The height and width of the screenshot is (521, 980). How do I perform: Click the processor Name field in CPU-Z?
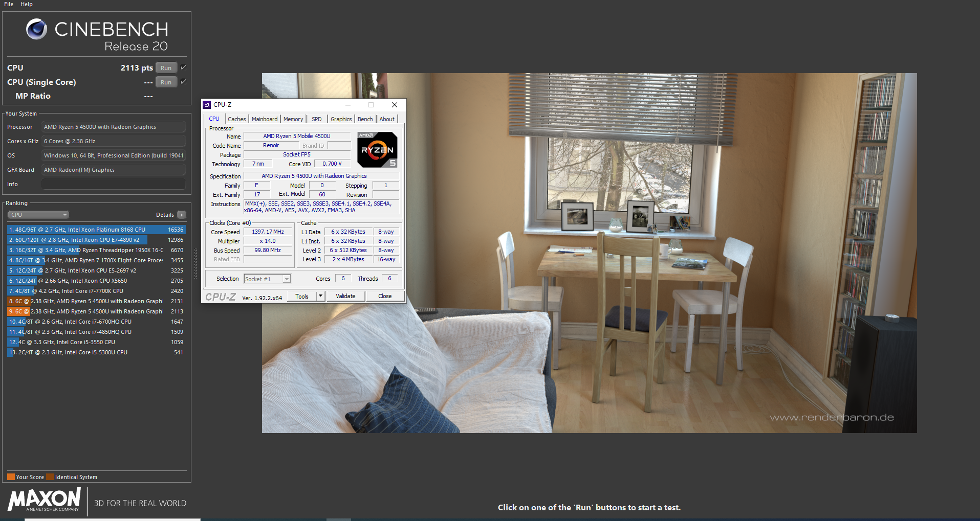pos(297,136)
